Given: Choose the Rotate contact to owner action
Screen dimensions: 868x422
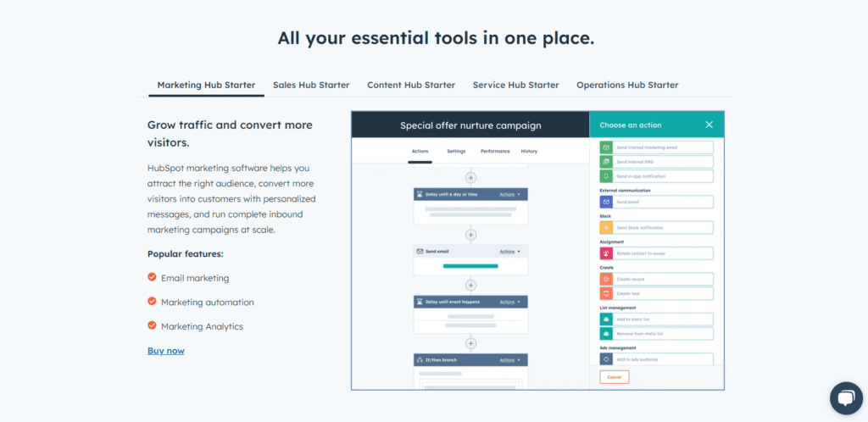Looking at the screenshot, I should [x=657, y=253].
